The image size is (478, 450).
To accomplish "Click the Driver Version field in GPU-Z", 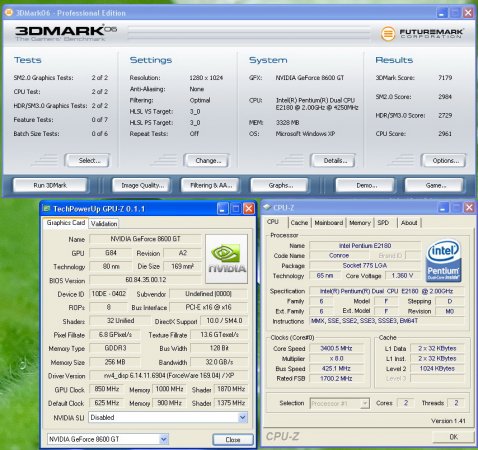I will tap(169, 376).
